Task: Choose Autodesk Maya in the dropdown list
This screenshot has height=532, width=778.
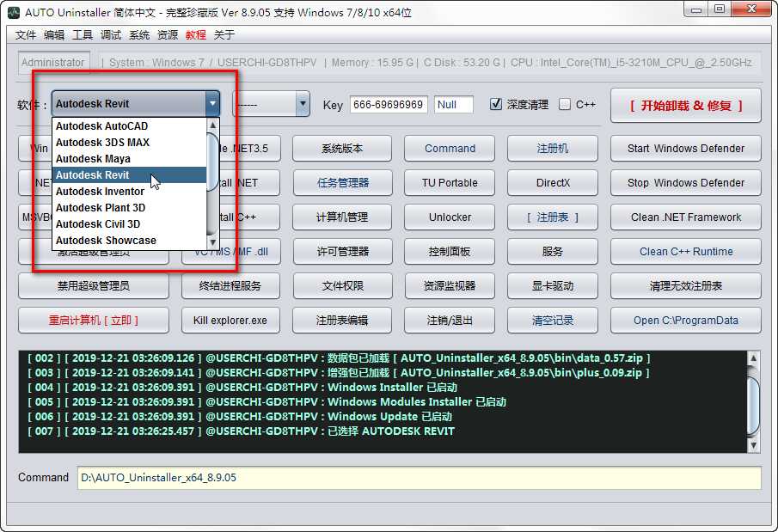Action: pos(129,159)
